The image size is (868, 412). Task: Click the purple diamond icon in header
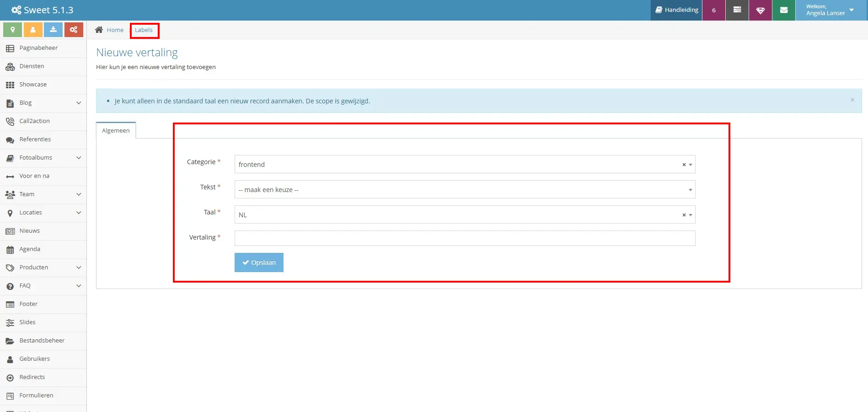(760, 10)
